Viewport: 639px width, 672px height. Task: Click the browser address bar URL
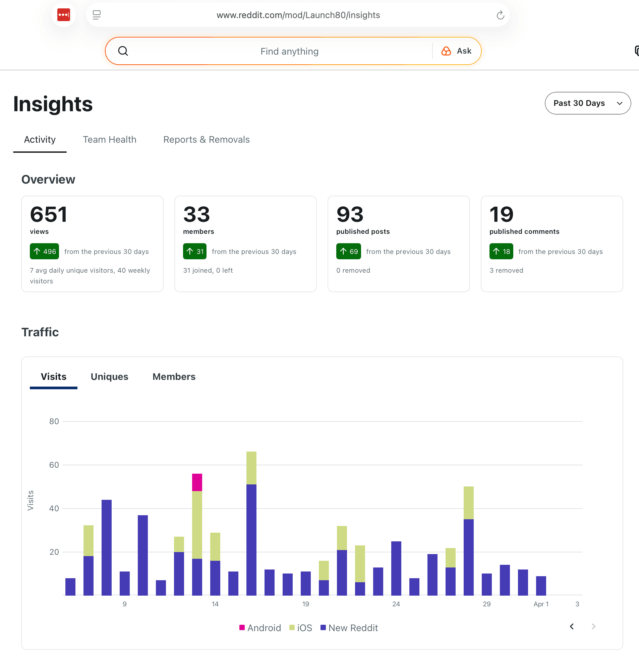(298, 15)
